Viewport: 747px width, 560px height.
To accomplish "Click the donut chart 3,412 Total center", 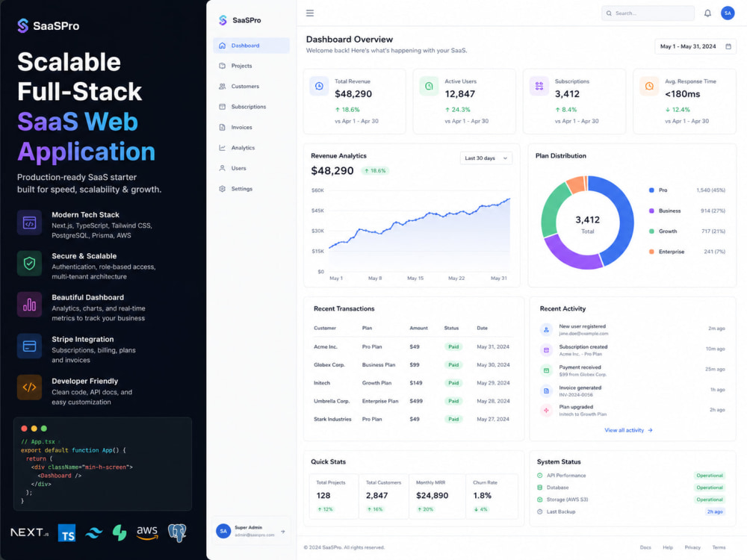I will pos(587,224).
